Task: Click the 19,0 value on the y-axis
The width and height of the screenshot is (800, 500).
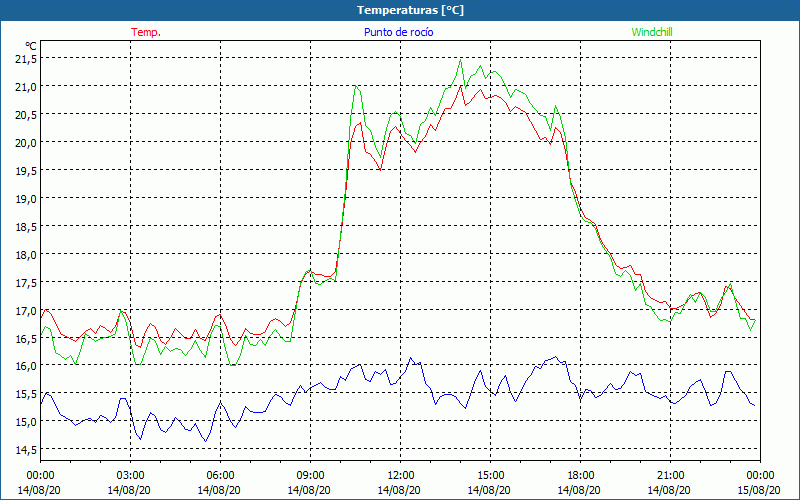Action: 26,199
